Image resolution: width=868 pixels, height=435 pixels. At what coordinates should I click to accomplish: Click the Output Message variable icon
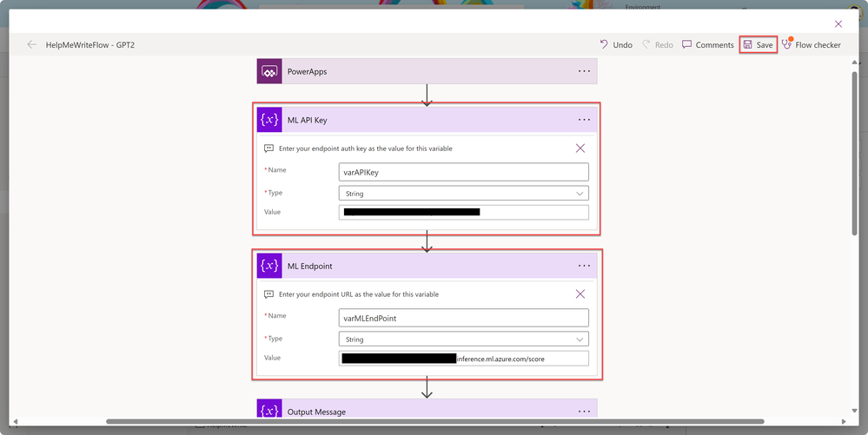click(x=269, y=408)
